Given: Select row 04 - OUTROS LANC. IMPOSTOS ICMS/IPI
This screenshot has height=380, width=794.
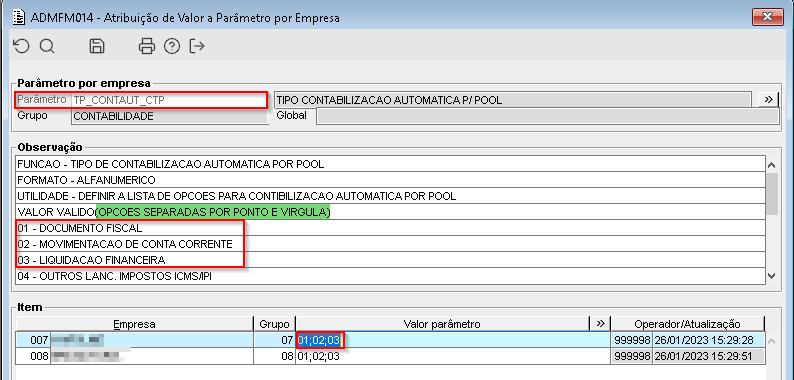Looking at the screenshot, I should [390, 276].
